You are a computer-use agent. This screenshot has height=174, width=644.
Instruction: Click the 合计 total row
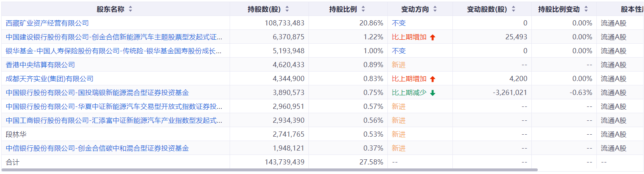click(x=13, y=162)
